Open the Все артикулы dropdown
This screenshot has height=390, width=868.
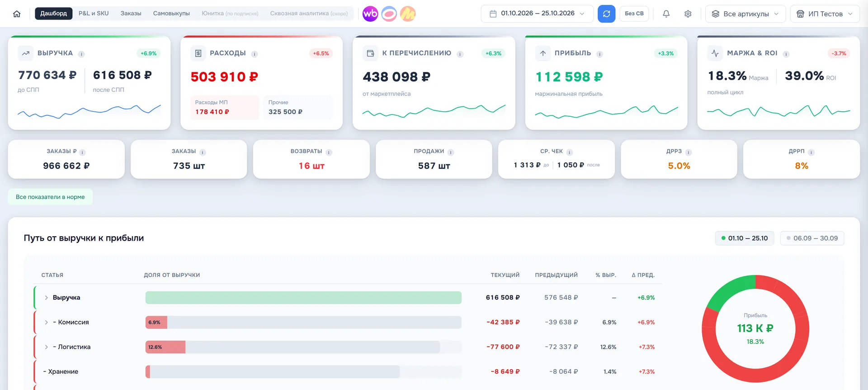coord(745,14)
